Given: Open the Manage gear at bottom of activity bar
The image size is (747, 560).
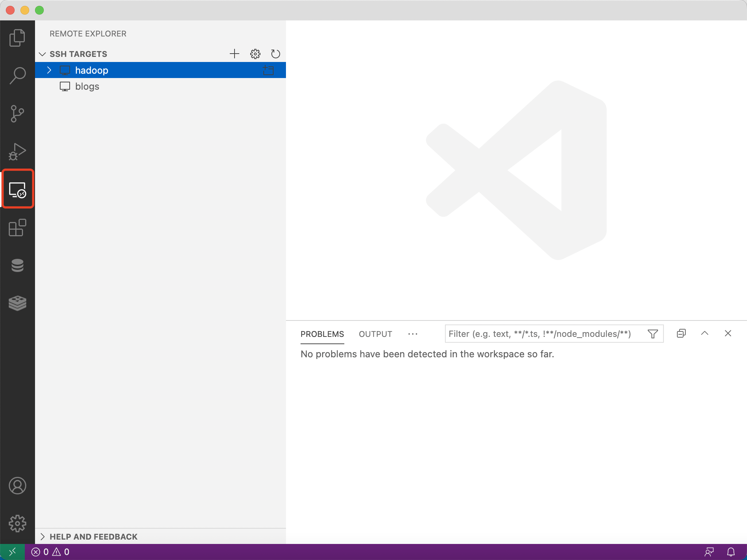Looking at the screenshot, I should 17,524.
